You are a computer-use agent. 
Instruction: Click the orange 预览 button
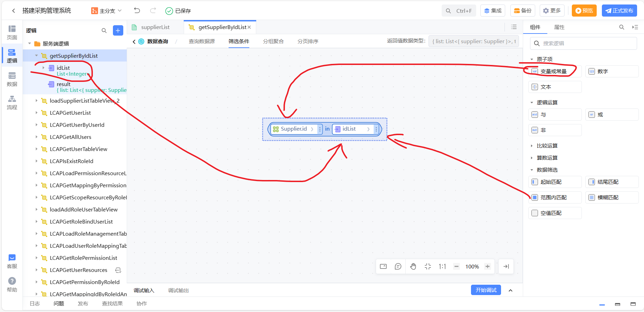pyautogui.click(x=584, y=11)
